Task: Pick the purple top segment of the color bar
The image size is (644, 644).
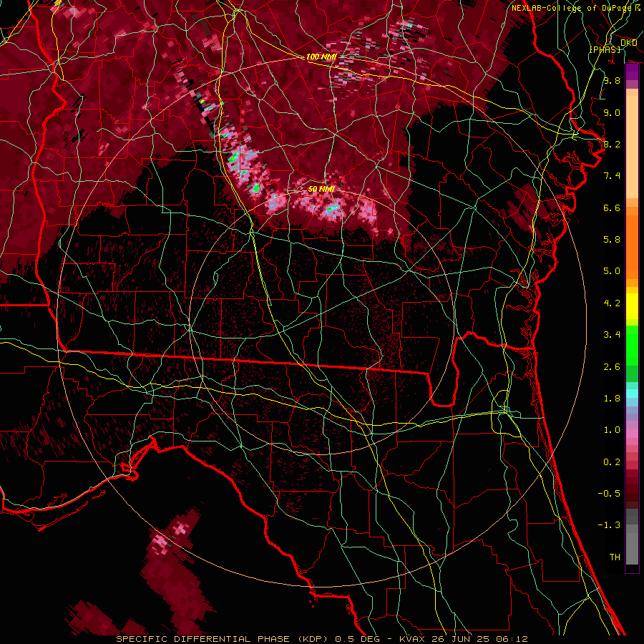Action: click(x=632, y=72)
